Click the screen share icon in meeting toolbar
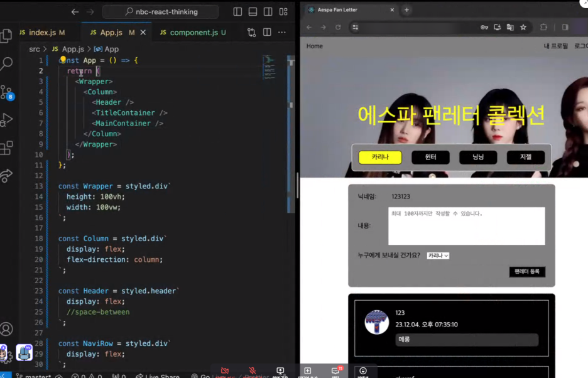Viewport: 588px width, 378px height. [x=280, y=371]
